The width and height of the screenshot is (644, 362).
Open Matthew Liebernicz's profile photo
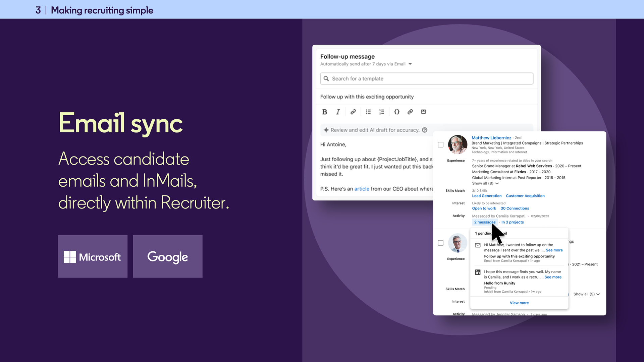tap(458, 144)
